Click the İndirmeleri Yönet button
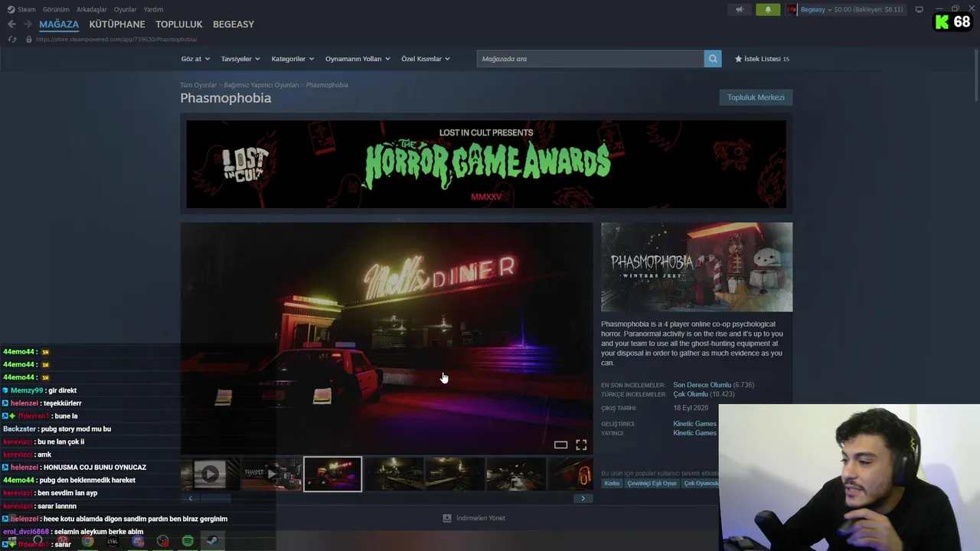980x551 pixels. [x=474, y=518]
